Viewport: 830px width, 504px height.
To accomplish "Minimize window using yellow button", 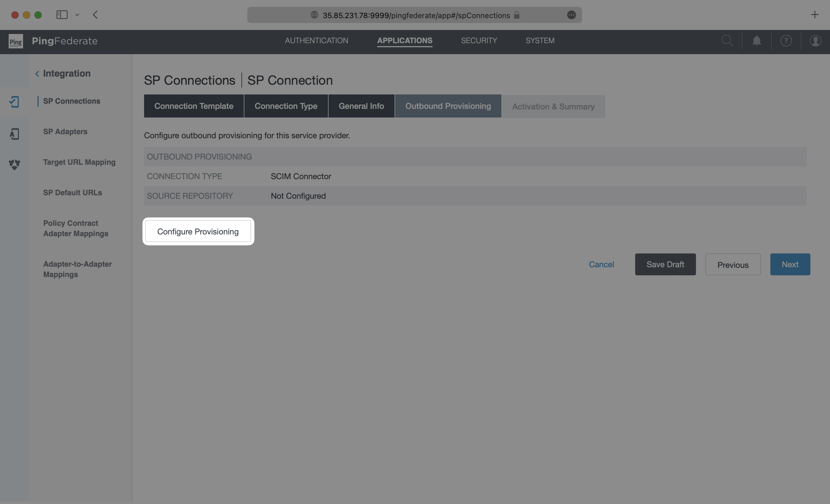I will click(x=26, y=15).
